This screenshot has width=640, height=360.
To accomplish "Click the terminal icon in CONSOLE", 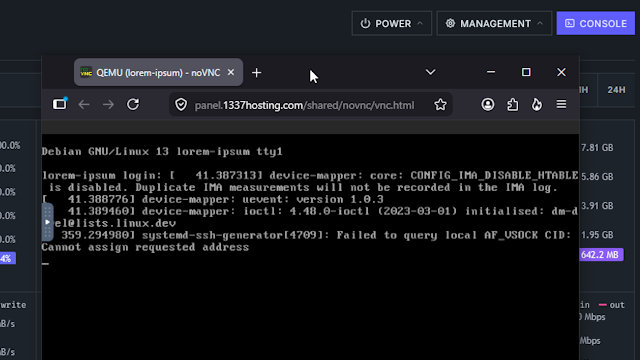I will pyautogui.click(x=569, y=23).
